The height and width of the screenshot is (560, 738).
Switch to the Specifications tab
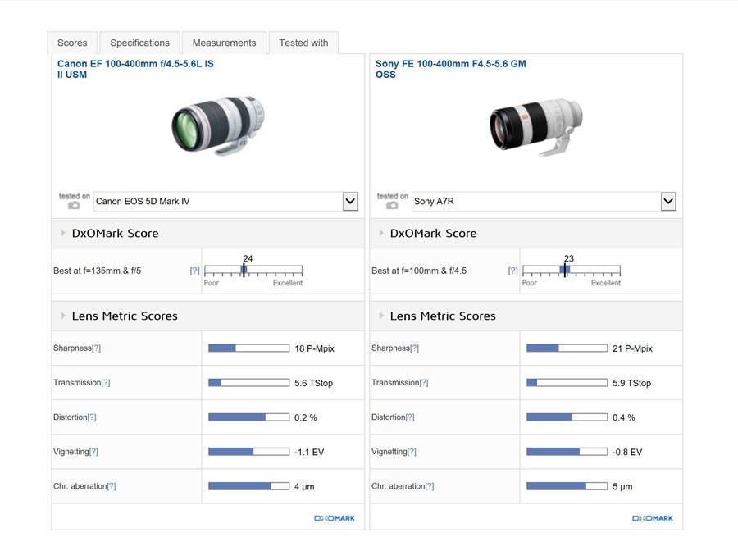(139, 43)
